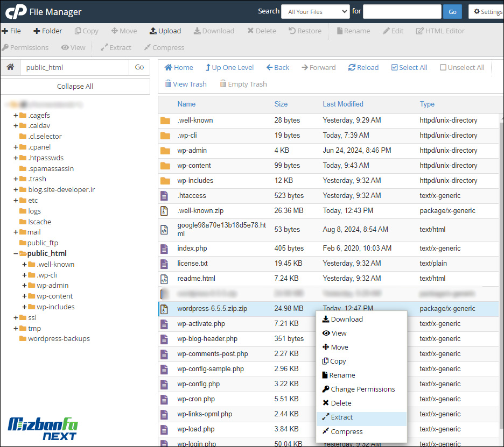Click the Copy toolbar icon
Screen dimensions: 504x447
(78, 31)
